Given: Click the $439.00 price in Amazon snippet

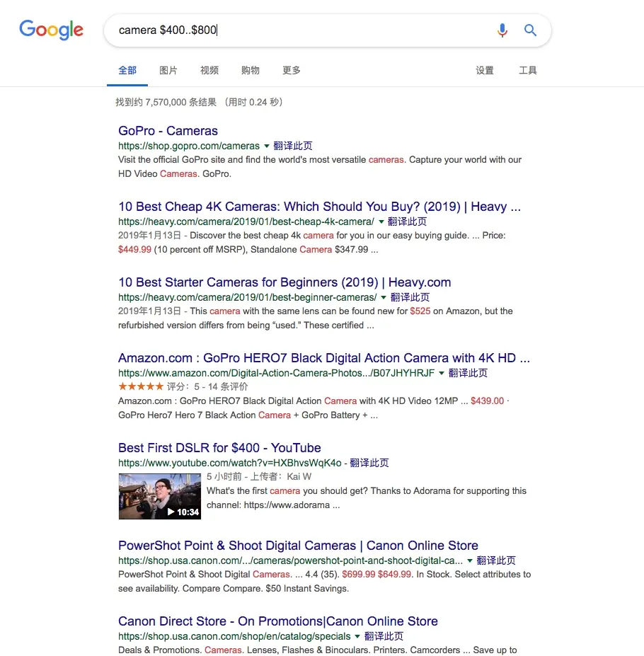Looking at the screenshot, I should (x=487, y=401).
